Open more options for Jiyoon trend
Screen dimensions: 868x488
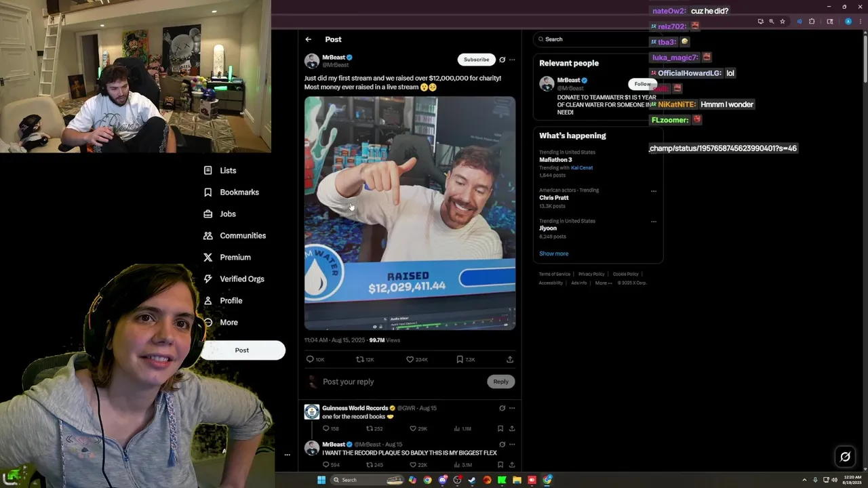654,222
